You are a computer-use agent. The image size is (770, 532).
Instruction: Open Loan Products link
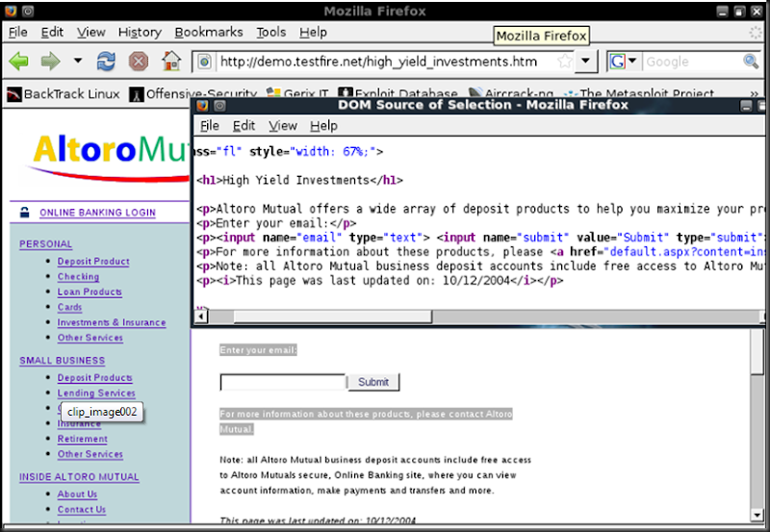(90, 292)
